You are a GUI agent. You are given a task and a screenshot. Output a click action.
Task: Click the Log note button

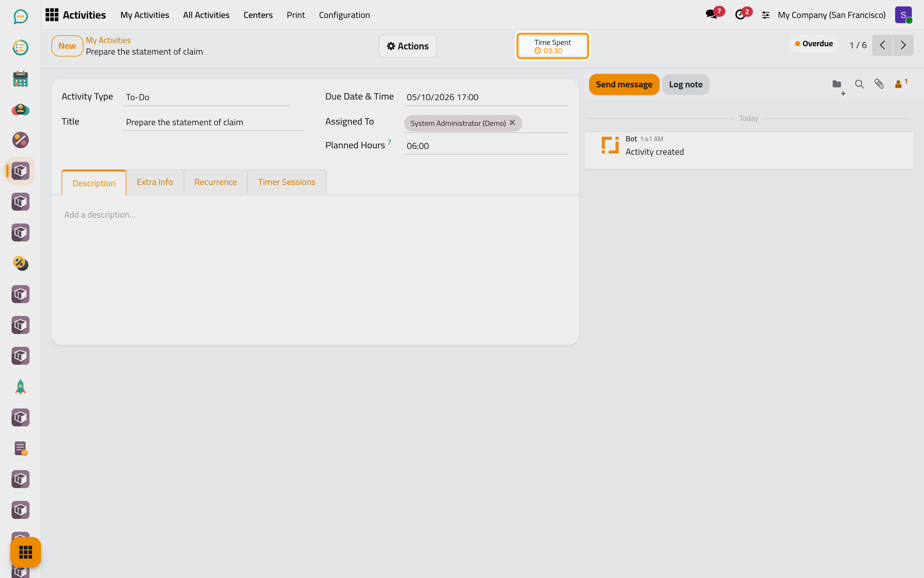(x=686, y=84)
